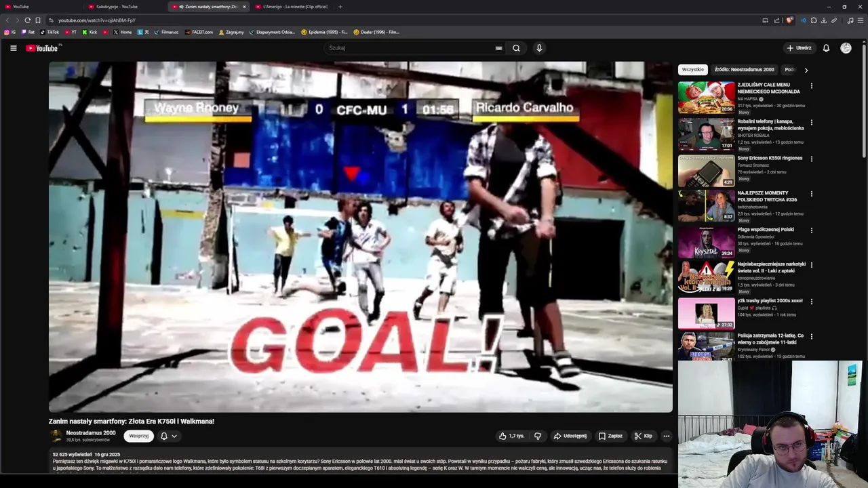Create a clip with Klip button
Screen dimensions: 868x488
tap(643, 436)
